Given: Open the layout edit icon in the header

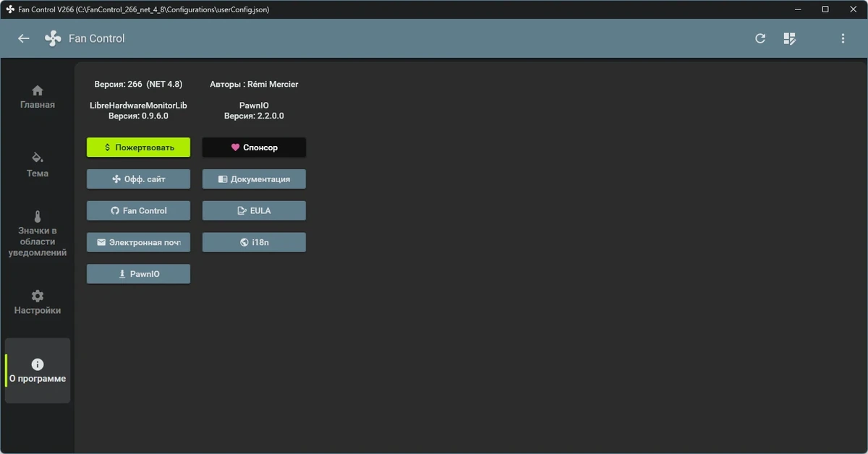Looking at the screenshot, I should click(790, 38).
